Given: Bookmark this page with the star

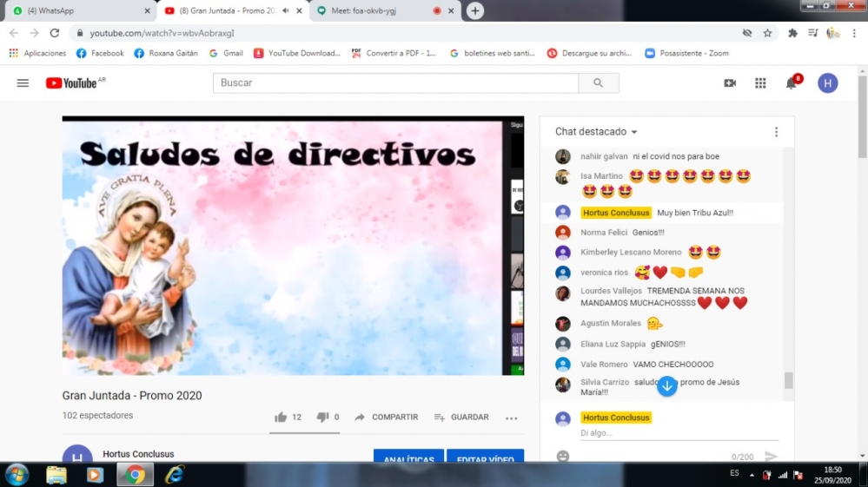Looking at the screenshot, I should (767, 33).
